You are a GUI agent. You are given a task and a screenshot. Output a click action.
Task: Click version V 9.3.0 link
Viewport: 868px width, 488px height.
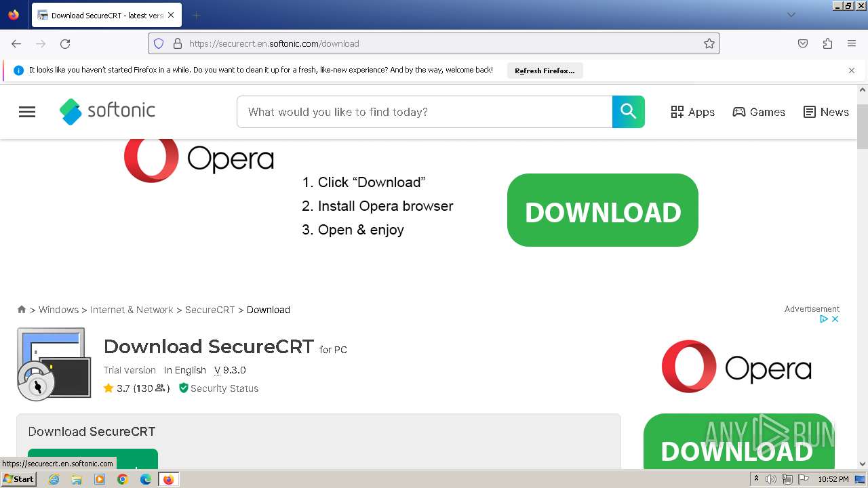pyautogui.click(x=230, y=370)
